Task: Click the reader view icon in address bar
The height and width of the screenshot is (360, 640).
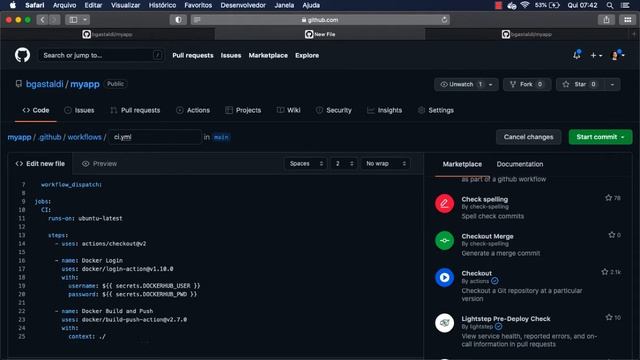Action: [x=197, y=20]
